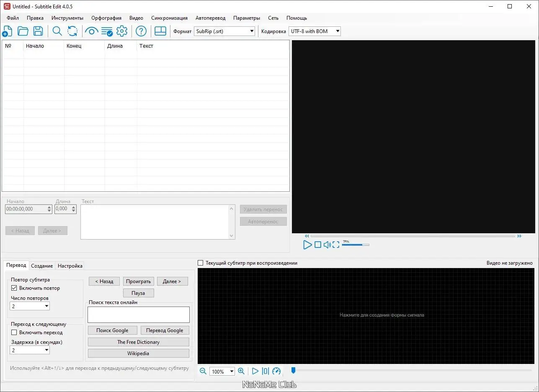Save subtitle using the floppy disk icon
This screenshot has height=392, width=539.
pyautogui.click(x=38, y=31)
